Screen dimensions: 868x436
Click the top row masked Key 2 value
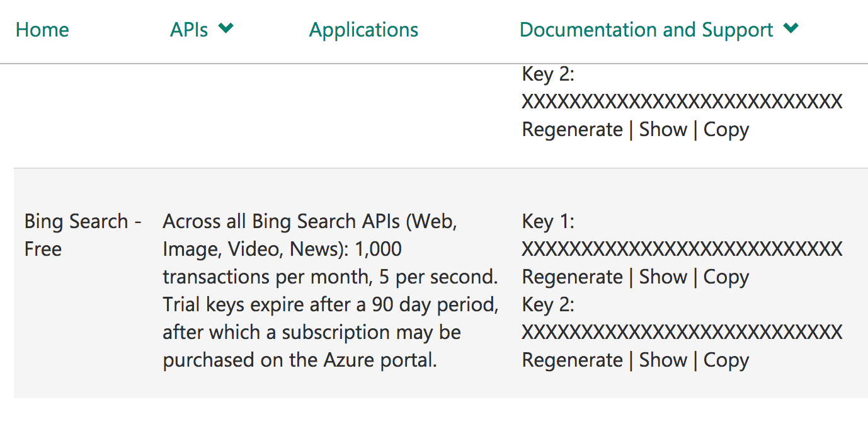[682, 102]
